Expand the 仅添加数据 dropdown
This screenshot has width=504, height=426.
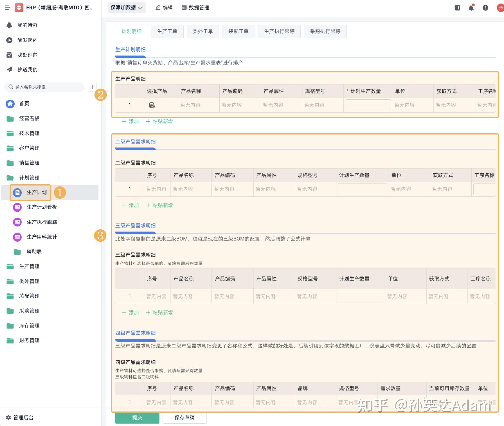(126, 8)
